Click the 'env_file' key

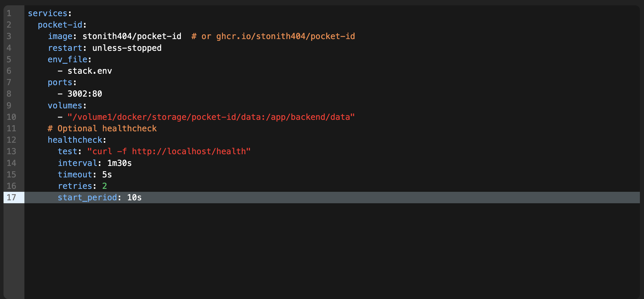[68, 59]
